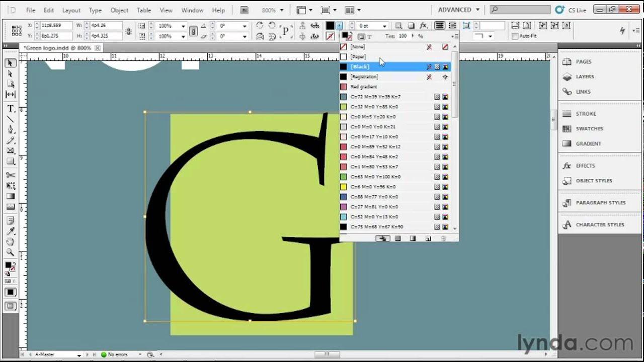Pick the Line tool
The height and width of the screenshot is (362, 644).
[x=10, y=119]
